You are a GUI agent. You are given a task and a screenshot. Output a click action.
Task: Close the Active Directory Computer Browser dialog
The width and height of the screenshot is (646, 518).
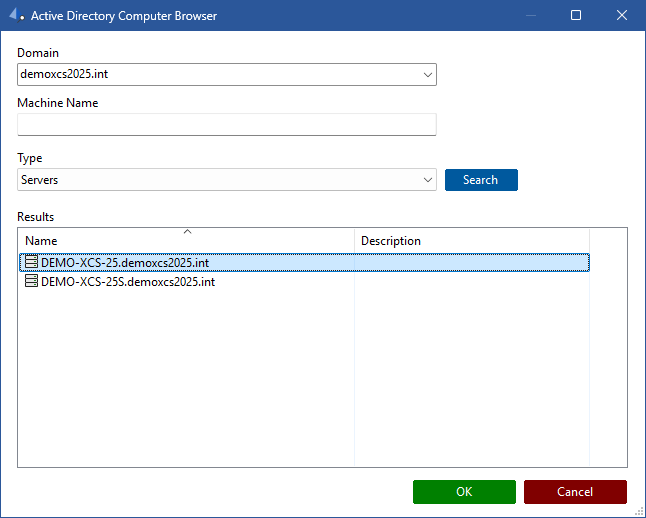[622, 16]
